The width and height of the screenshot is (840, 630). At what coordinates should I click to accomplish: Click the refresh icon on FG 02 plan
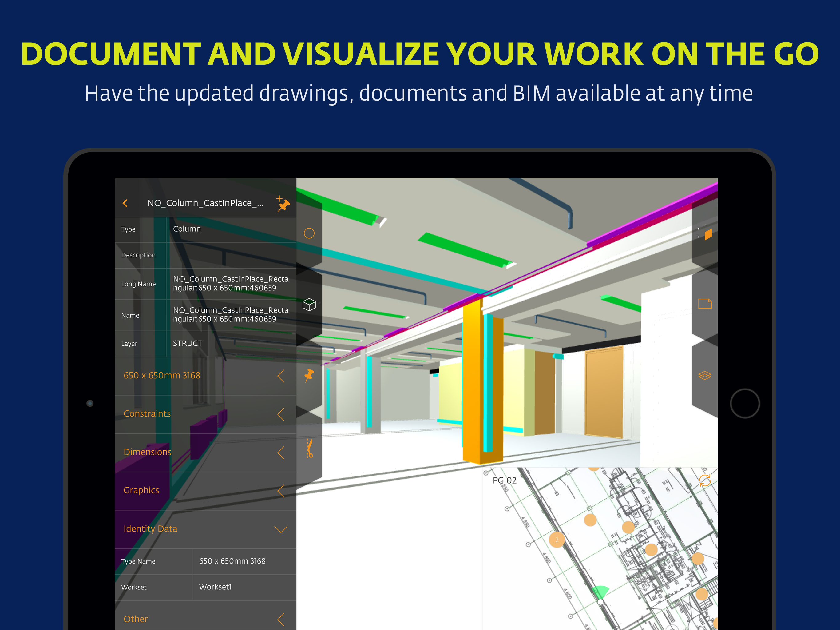705,480
